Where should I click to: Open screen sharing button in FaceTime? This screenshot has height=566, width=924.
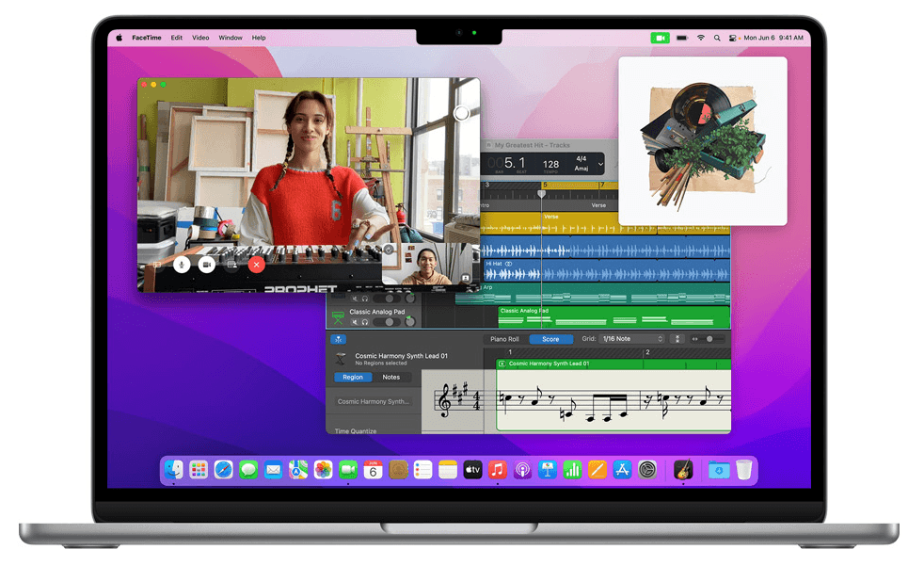coord(231,265)
